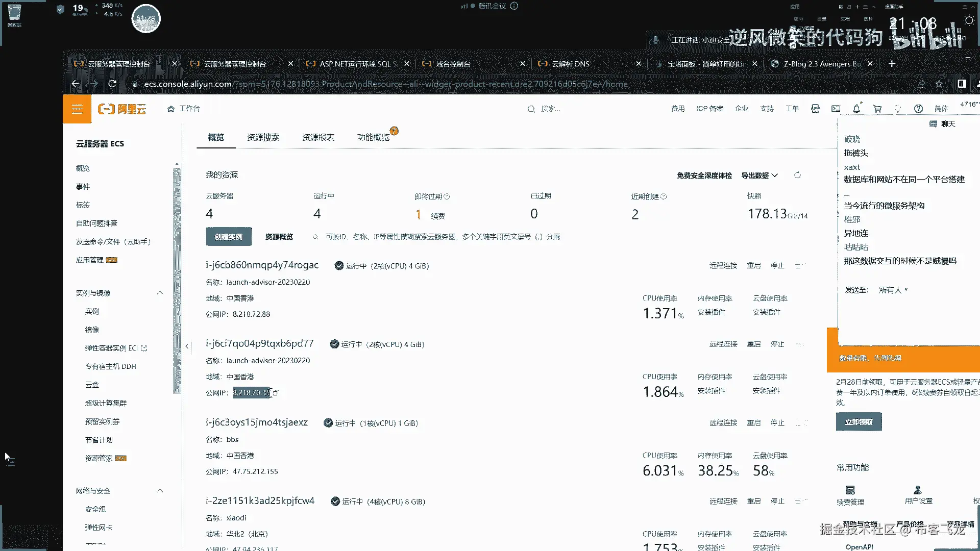Click 远程连接 for instance i-j6cb860nmqp4y74rogac
Viewport: 980px width, 551px height.
(723, 266)
